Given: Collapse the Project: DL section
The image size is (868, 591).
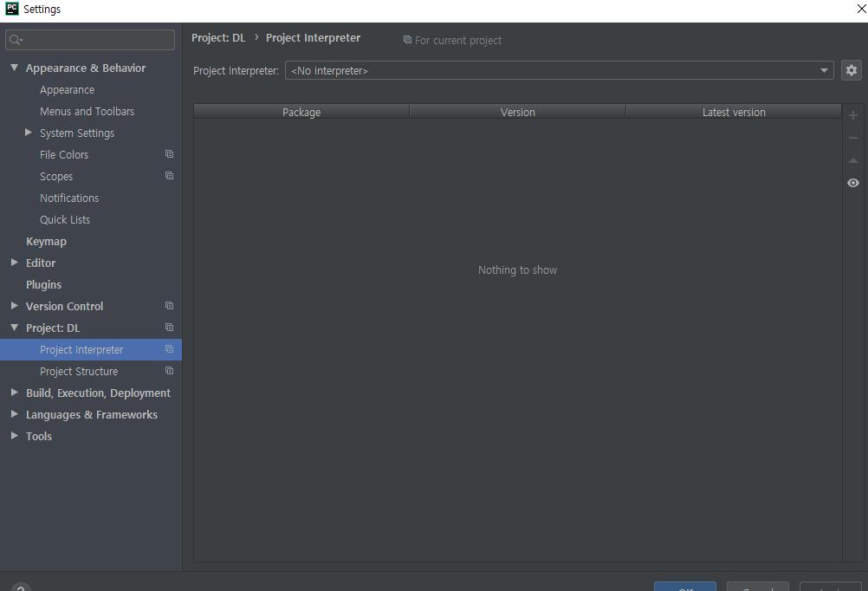Looking at the screenshot, I should (15, 328).
